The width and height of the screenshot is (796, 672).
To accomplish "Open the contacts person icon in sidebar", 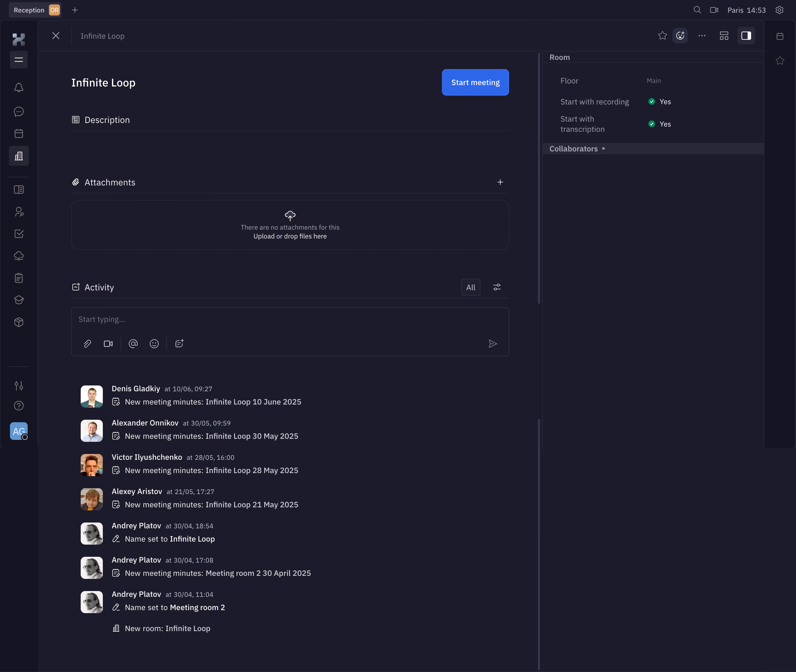I will tap(19, 212).
